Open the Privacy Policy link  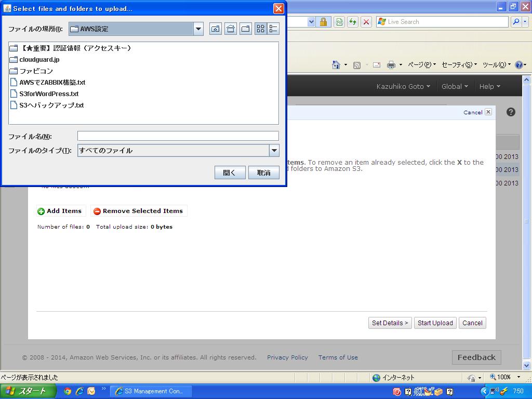[x=287, y=357]
